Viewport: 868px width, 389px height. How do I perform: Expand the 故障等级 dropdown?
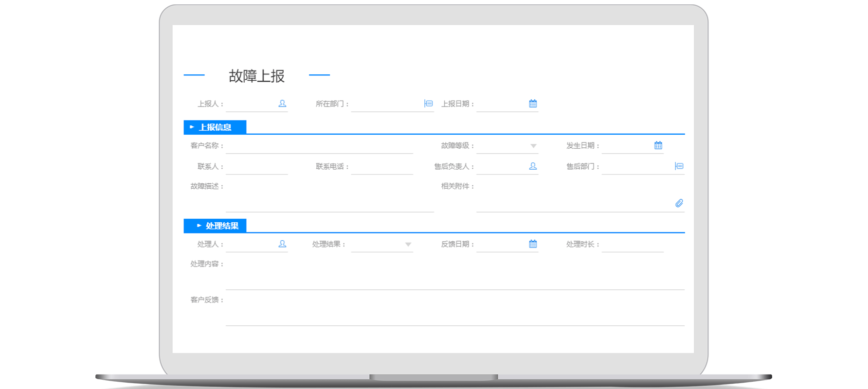point(533,146)
